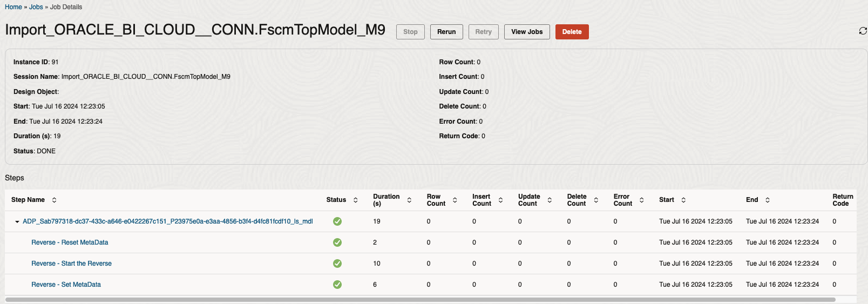Go to Jobs breadcrumb link
The image size is (868, 304).
coord(36,7)
